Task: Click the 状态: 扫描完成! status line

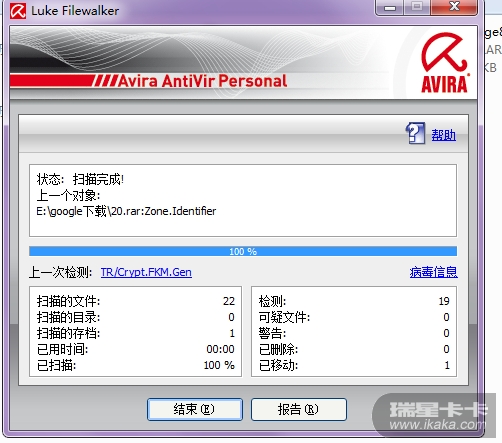Action: pos(80,179)
